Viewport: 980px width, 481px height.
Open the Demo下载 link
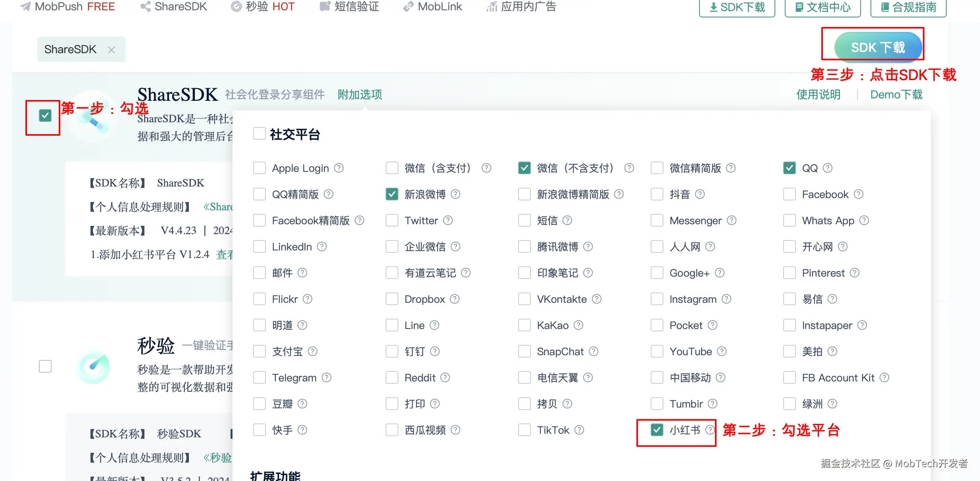896,94
